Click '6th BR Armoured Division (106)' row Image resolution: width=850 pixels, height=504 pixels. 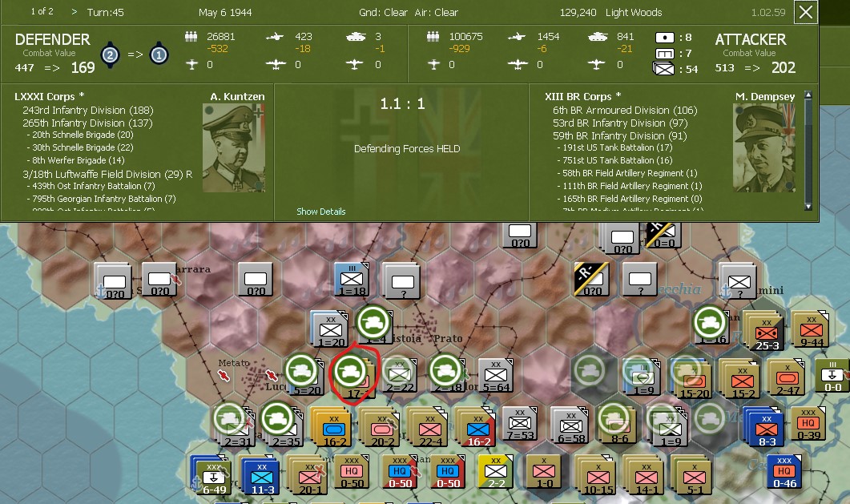pos(625,110)
